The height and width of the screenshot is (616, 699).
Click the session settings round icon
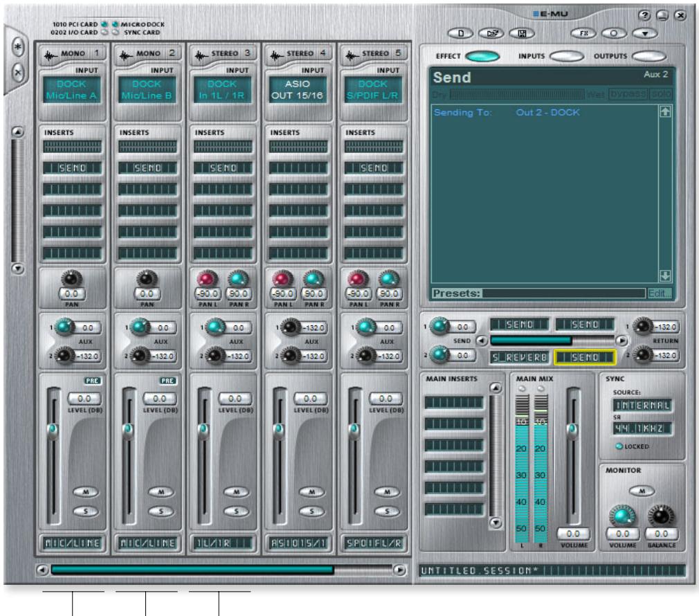[614, 33]
